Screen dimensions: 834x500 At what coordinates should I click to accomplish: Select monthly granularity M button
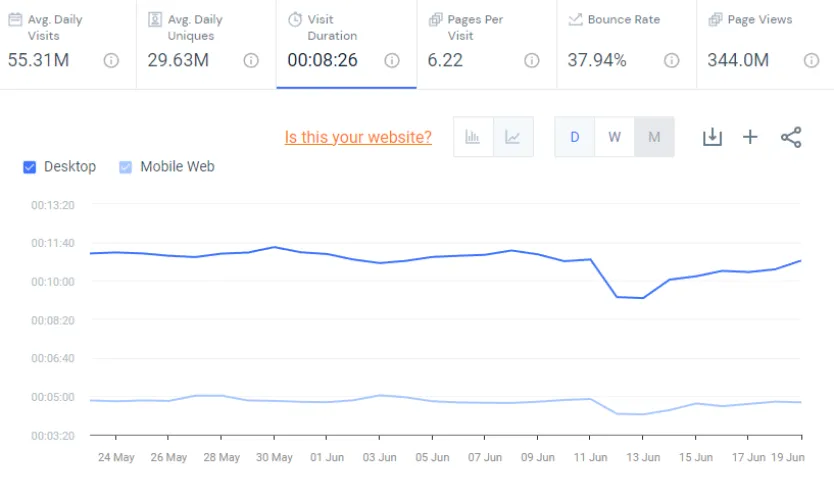click(x=654, y=137)
